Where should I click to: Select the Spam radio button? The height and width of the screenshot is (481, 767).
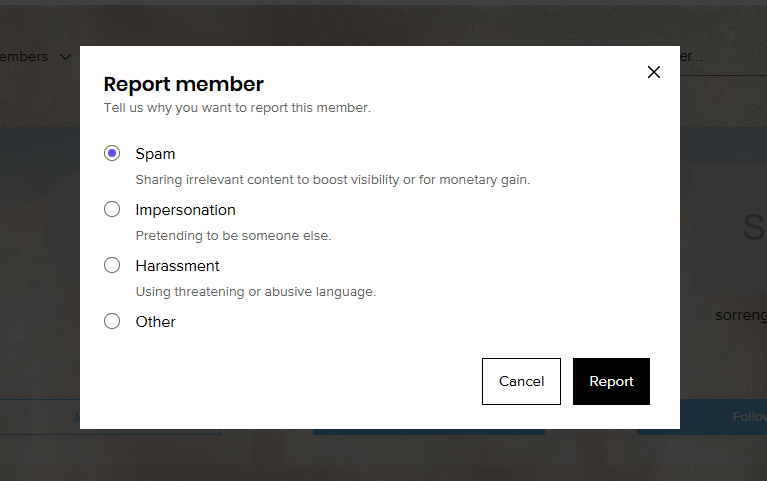(112, 153)
